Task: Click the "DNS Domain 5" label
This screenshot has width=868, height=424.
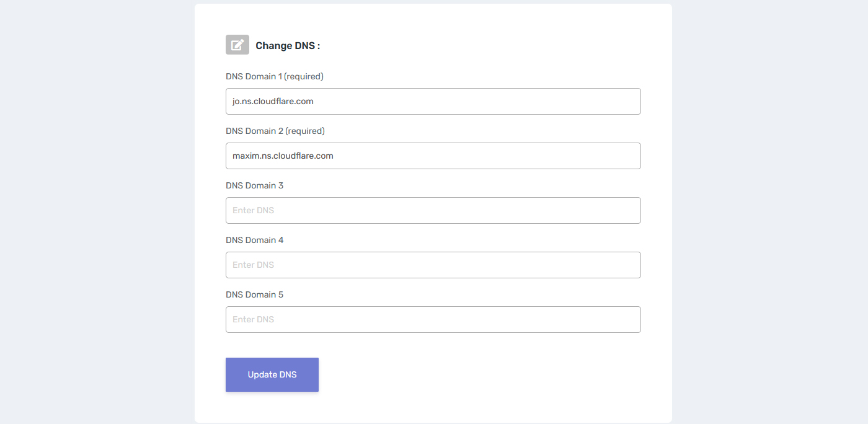Action: [254, 295]
